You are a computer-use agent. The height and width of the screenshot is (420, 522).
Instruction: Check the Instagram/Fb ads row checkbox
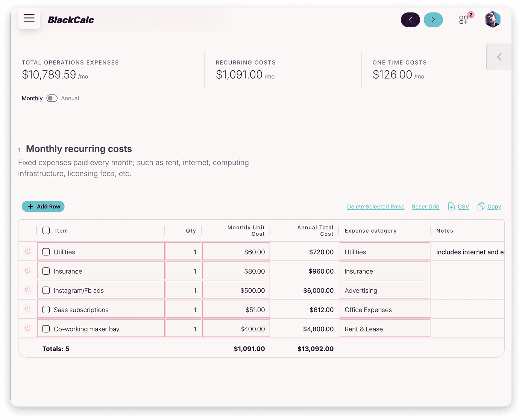pos(46,290)
